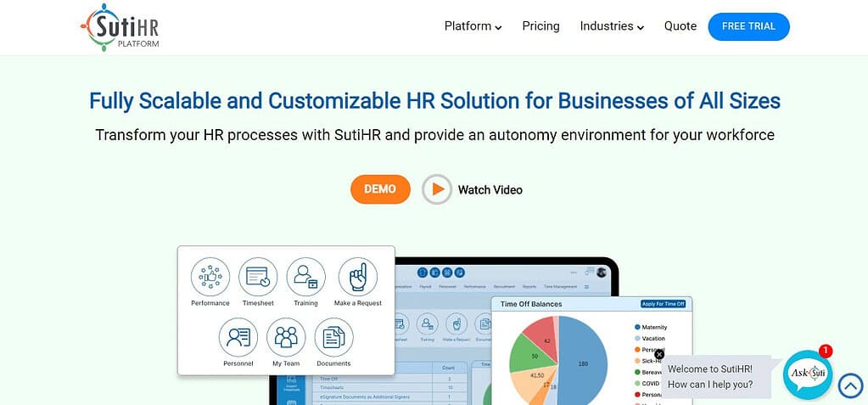Open the Quote menu item
Viewport: 868px width, 405px height.
click(x=680, y=26)
